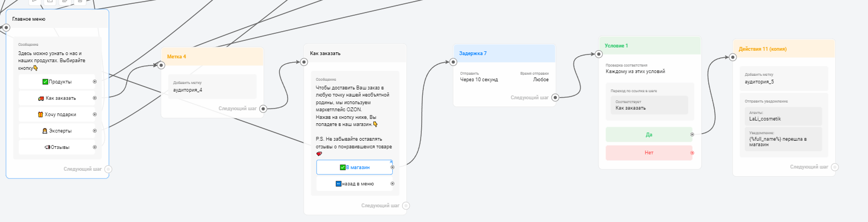Select the Как заказать button in Главное меню
The image size is (868, 222).
coord(57,98)
